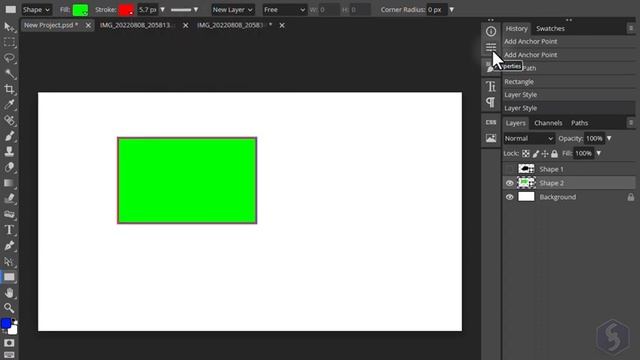Click the Corner Radius input field

[x=436, y=9]
